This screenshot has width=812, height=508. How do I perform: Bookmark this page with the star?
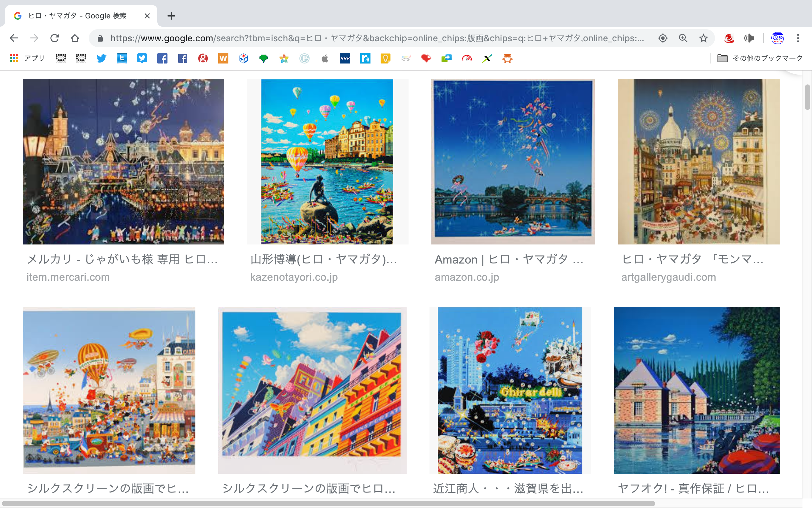[x=703, y=38]
